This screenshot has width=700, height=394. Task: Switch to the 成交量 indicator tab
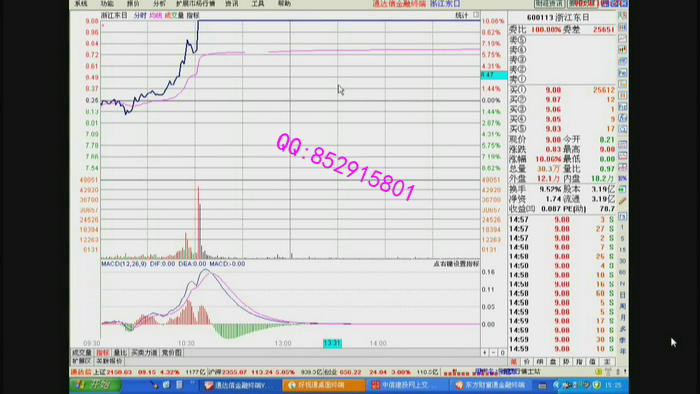click(82, 353)
